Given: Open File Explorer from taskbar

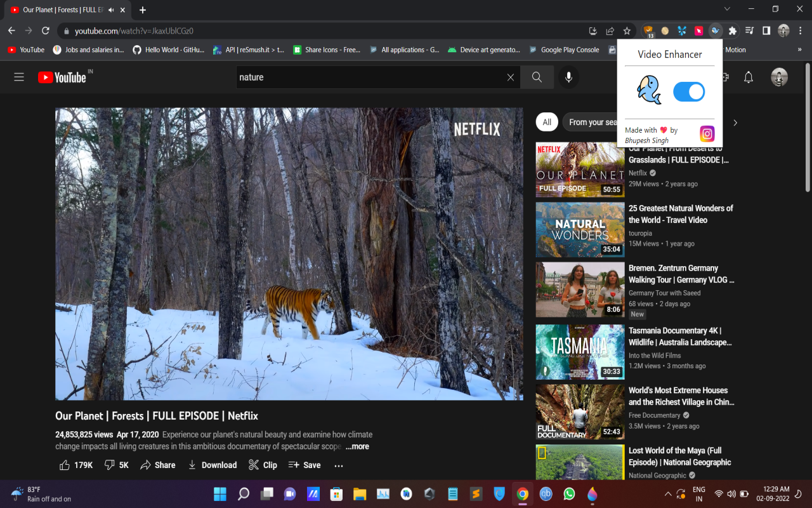Looking at the screenshot, I should [x=360, y=493].
